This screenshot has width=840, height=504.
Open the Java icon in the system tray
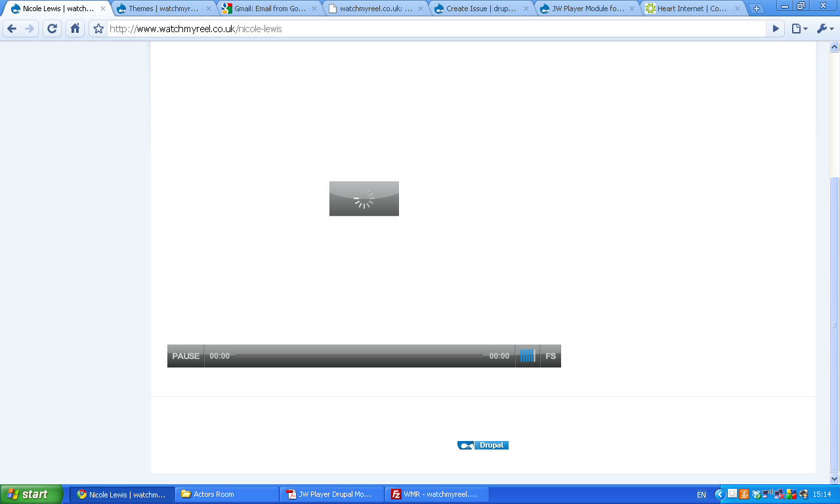coord(744,494)
